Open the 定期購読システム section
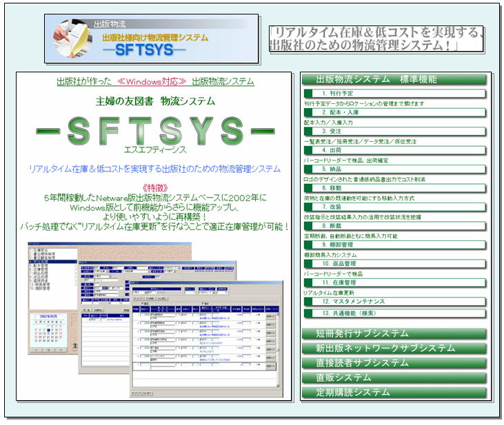 tap(394, 393)
